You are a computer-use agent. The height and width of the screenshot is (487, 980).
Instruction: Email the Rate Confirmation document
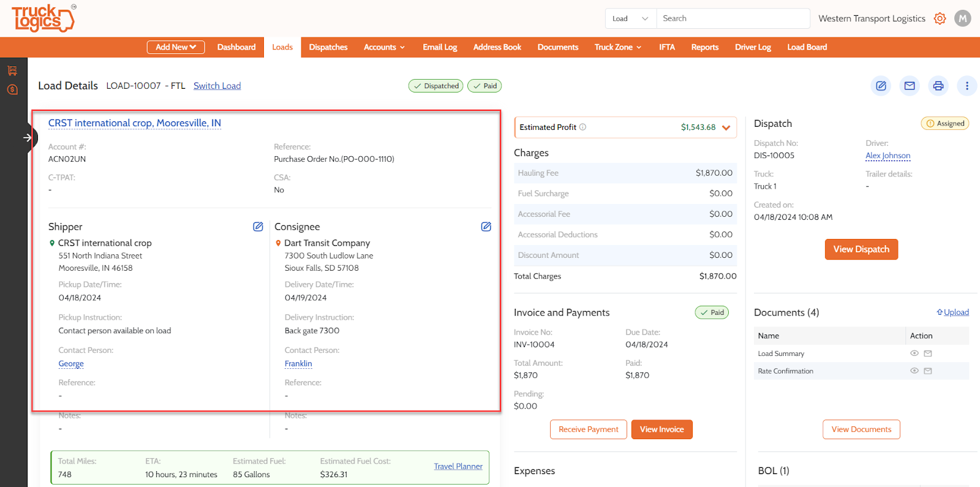[928, 371]
